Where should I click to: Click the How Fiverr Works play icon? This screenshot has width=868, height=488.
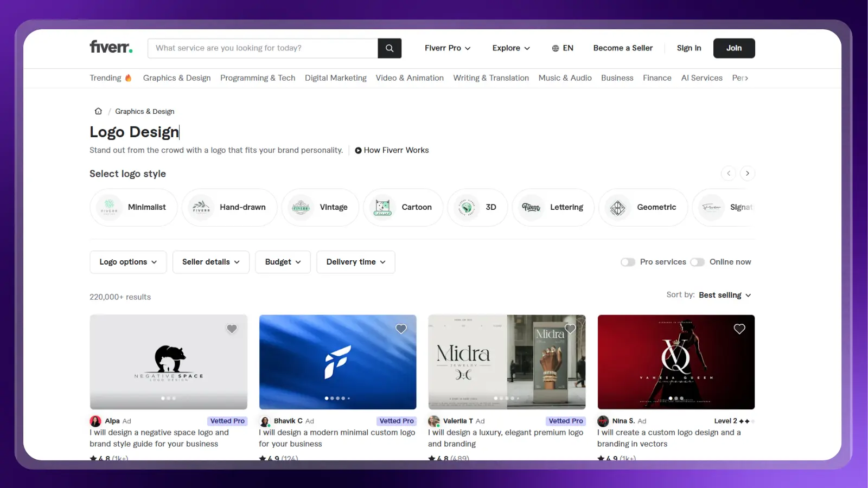pyautogui.click(x=358, y=150)
